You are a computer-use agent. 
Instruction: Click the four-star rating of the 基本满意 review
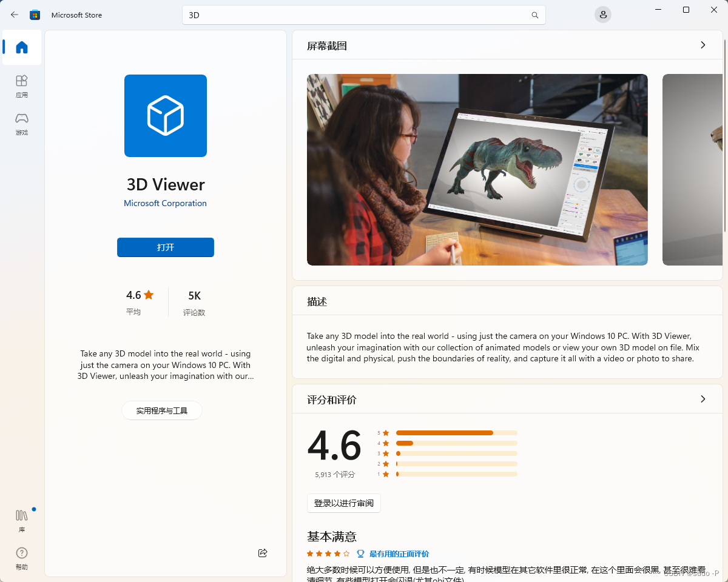(x=328, y=554)
